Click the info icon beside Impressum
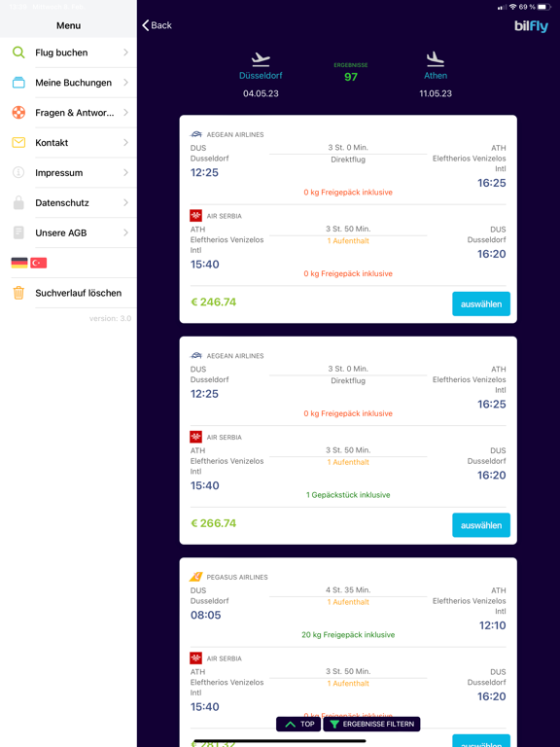 18,172
